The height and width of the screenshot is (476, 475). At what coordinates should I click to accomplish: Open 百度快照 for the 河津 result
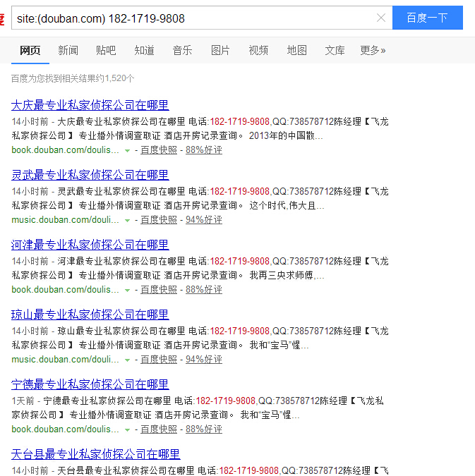pyautogui.click(x=159, y=290)
